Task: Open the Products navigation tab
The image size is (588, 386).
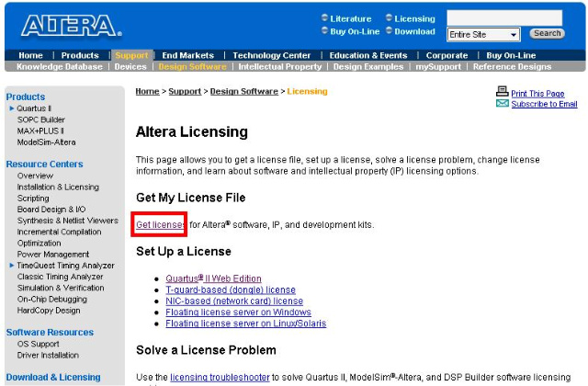Action: (80, 55)
